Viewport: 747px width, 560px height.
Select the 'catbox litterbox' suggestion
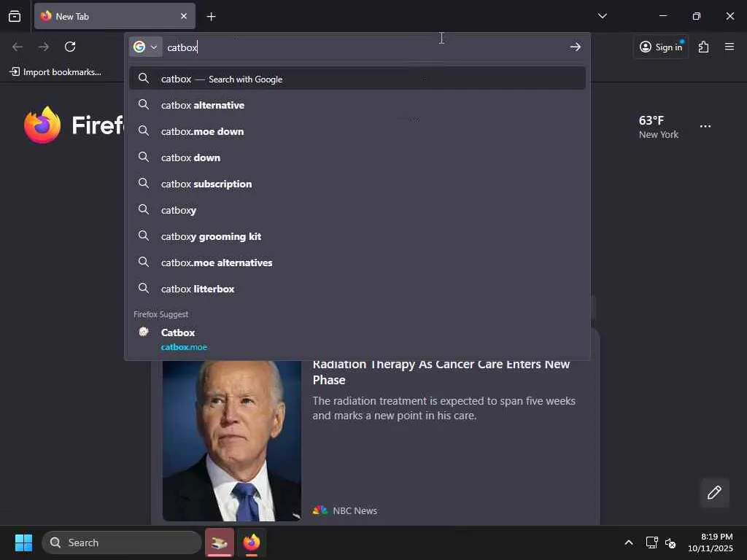point(357,289)
